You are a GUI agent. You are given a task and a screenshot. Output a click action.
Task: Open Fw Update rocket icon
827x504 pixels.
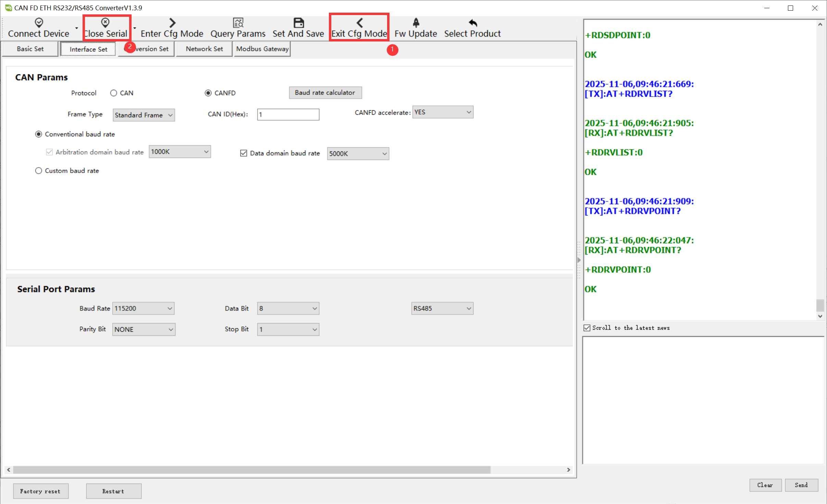click(416, 23)
